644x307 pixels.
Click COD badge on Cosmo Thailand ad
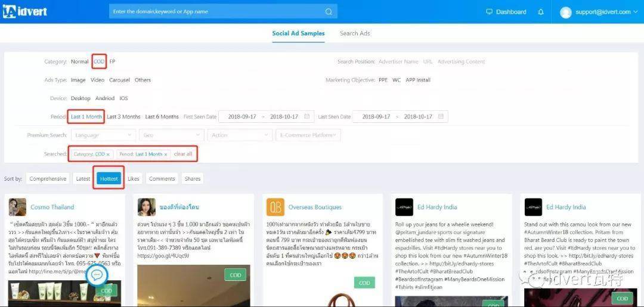[106, 290]
